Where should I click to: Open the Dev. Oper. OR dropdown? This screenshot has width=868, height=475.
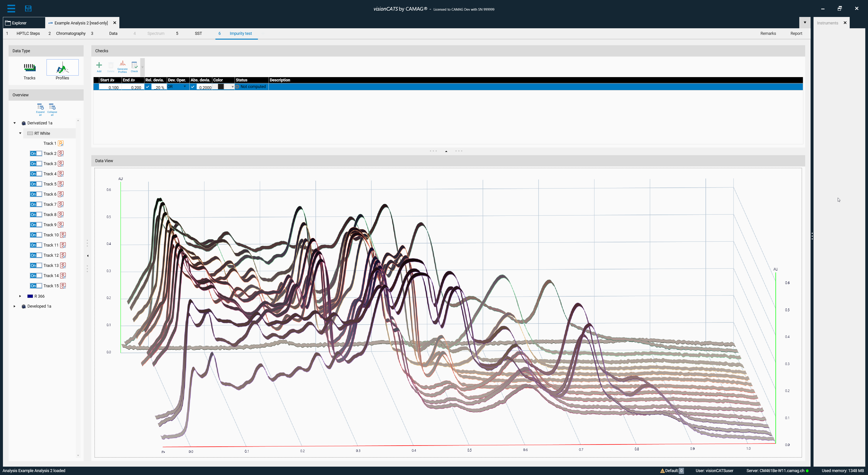[x=184, y=87]
